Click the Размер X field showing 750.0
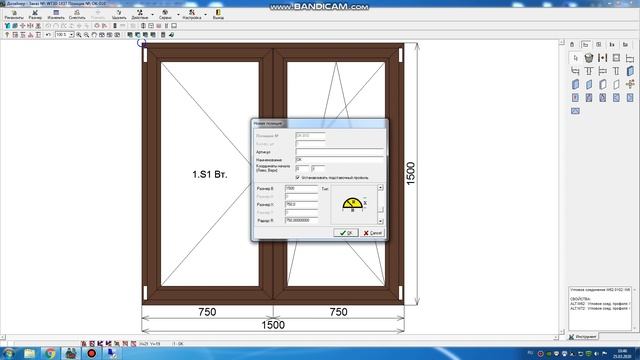Viewport: 640px width, 360px height. (301, 204)
